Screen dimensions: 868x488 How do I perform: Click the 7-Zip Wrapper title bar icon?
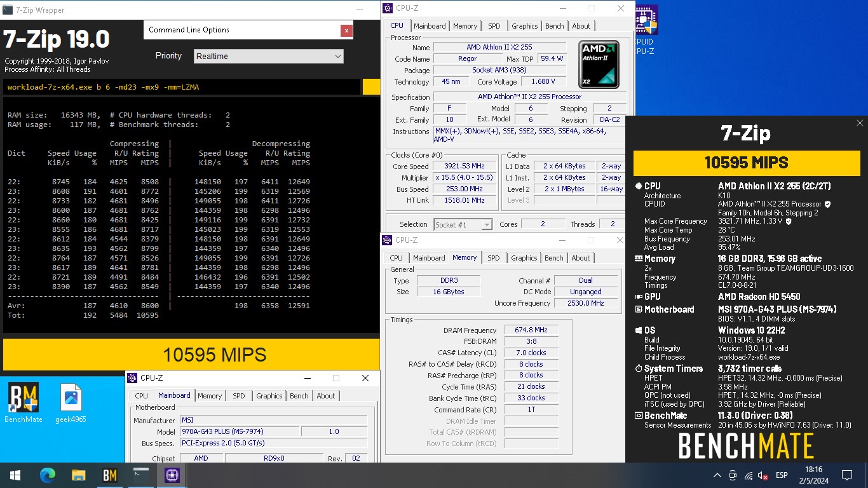(8, 10)
